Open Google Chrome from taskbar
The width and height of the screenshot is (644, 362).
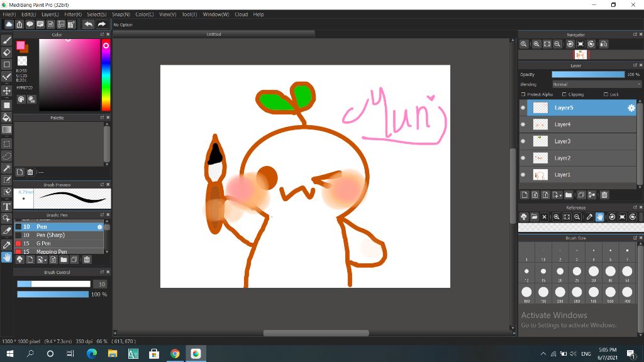tap(175, 353)
